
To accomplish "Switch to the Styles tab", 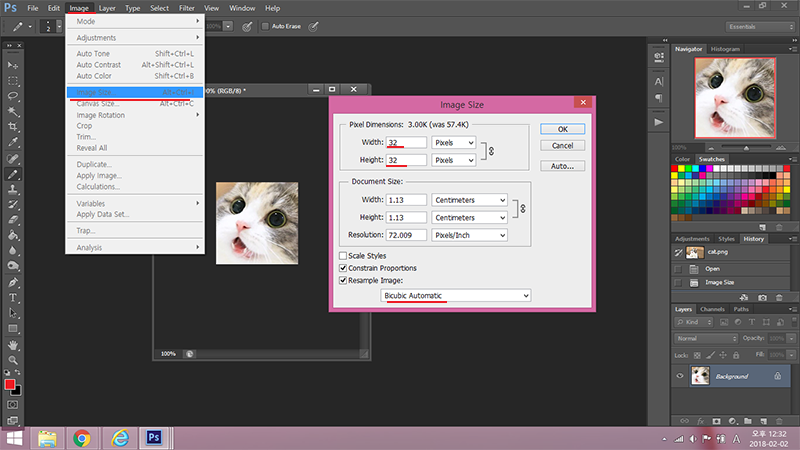I will pos(726,239).
